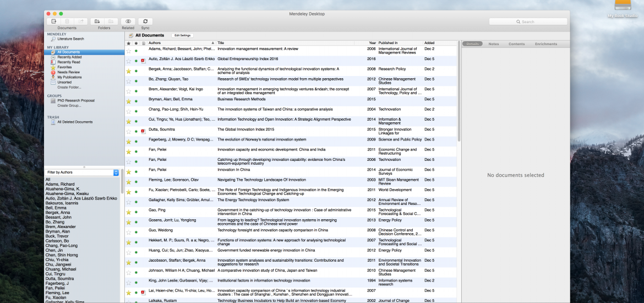Select 'Innovation In China' document row
The width and height of the screenshot is (644, 303).
291,172
